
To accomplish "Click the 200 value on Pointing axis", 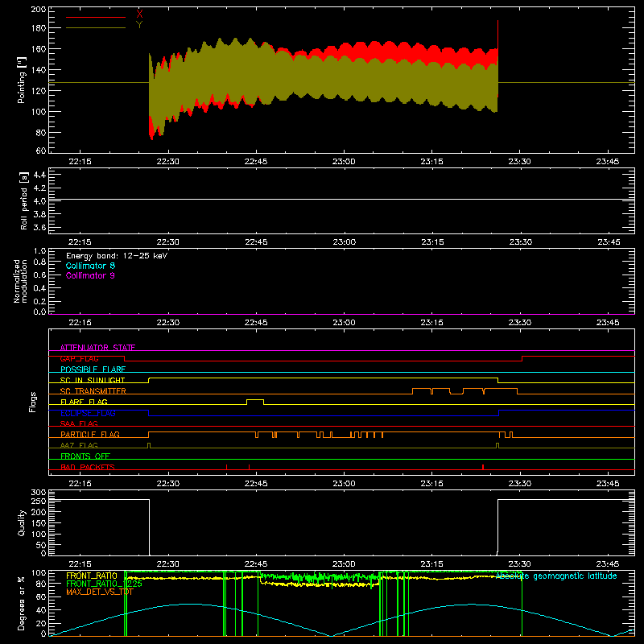I will click(38, 9).
